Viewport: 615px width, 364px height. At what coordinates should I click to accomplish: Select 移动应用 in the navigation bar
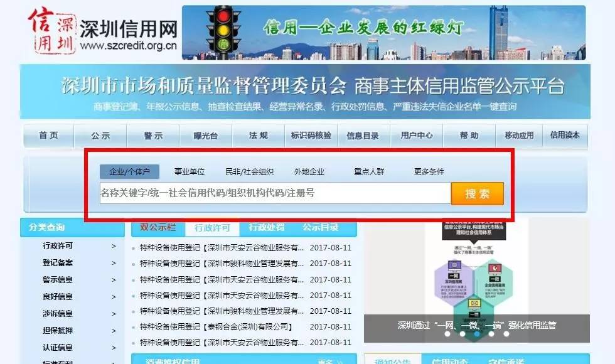(x=519, y=136)
